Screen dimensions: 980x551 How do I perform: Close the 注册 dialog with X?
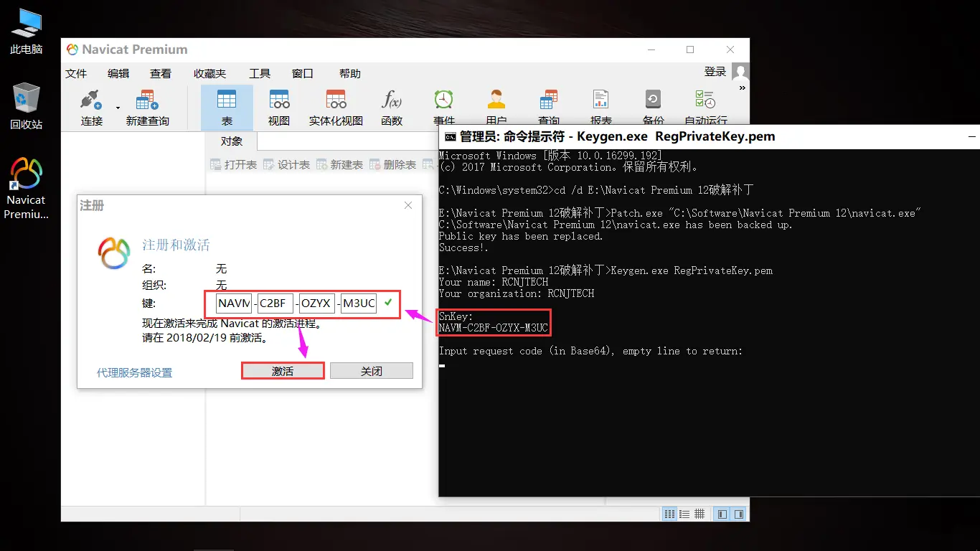tap(408, 205)
